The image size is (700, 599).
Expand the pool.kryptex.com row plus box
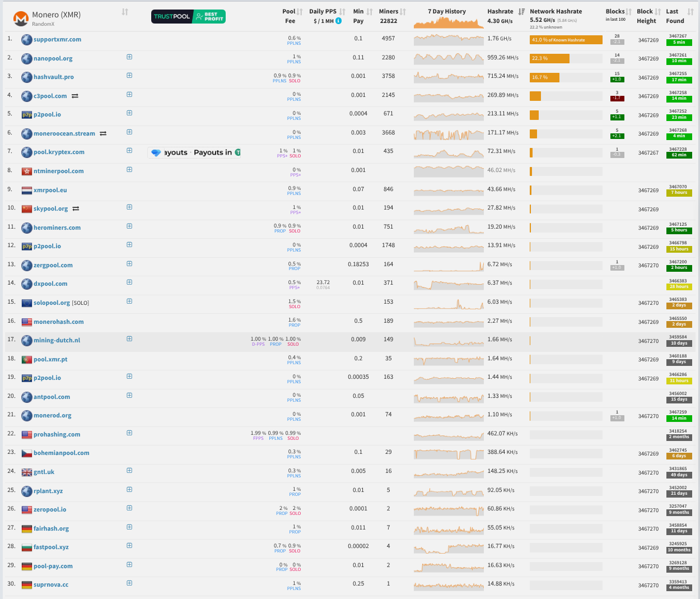coord(129,150)
